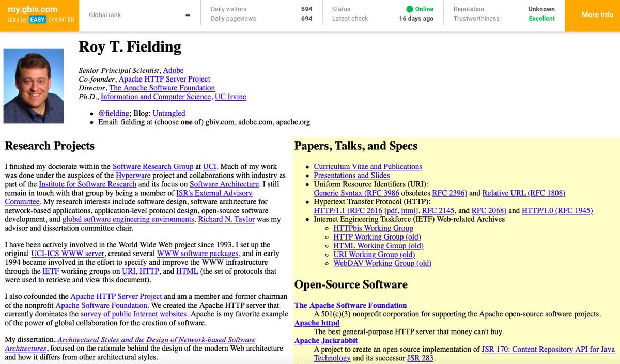Screen dimensions: 620x364
Task: Open the URI working group paragraph link
Action: (x=129, y=271)
